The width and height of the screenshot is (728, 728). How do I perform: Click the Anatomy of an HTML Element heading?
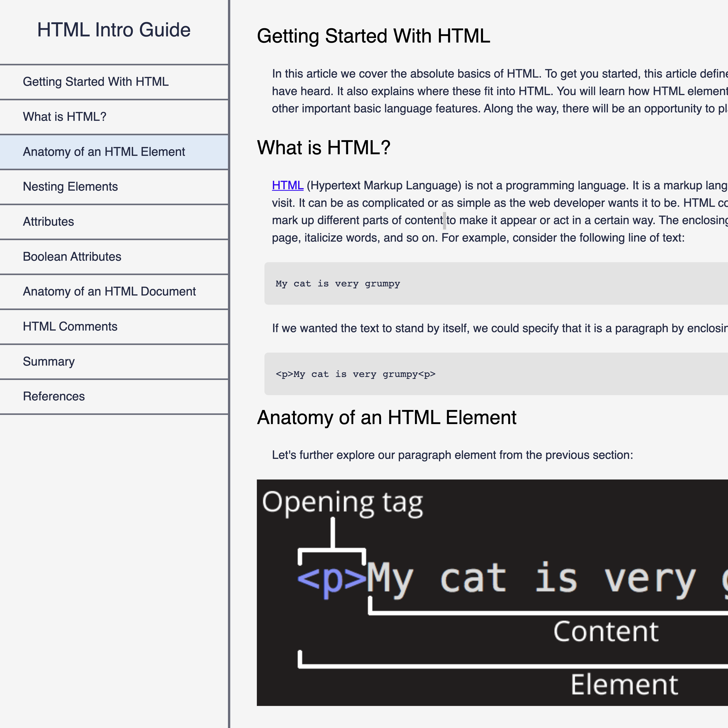pos(387,417)
